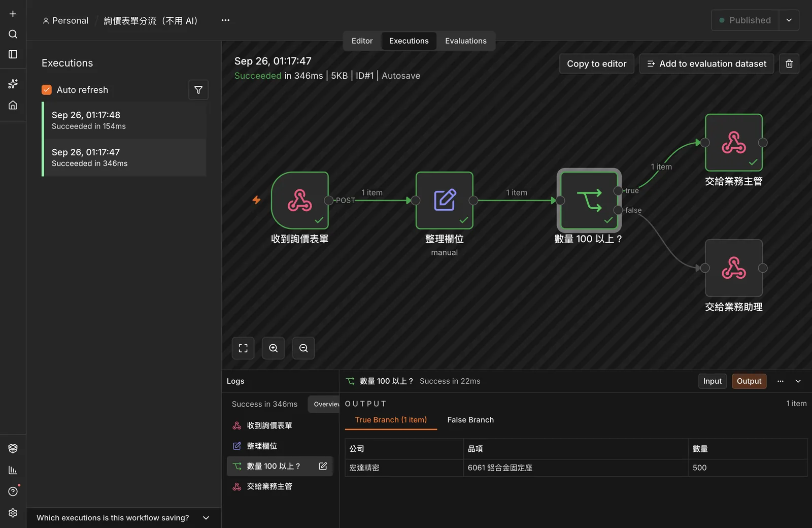Delete this execution with the trash icon
Viewport: 812px width, 528px height.
[789, 63]
